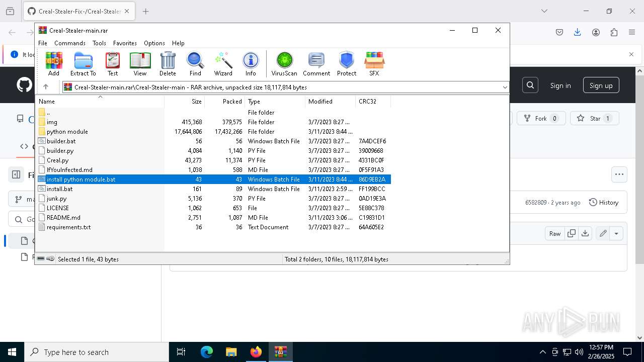
Task: Click the Delete trash icon in WinRAR
Action: coord(168,64)
